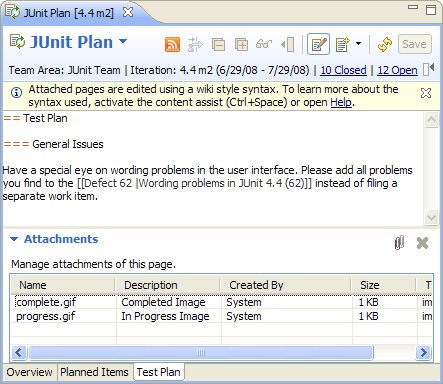Switch to the Overview tab
This screenshot has height=384, width=443.
click(29, 372)
